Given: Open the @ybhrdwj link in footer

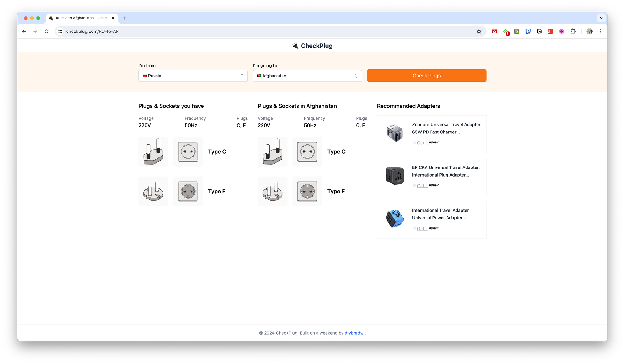Looking at the screenshot, I should point(354,333).
